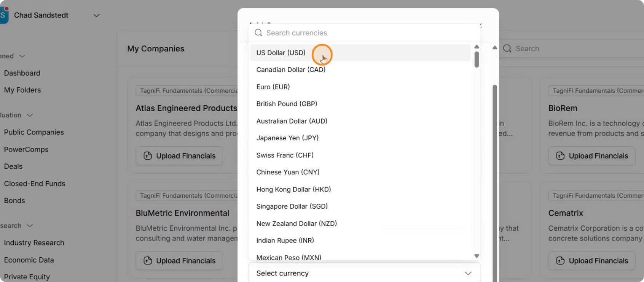Open PowerComps in the sidebar
The image size is (644, 282).
pyautogui.click(x=26, y=149)
